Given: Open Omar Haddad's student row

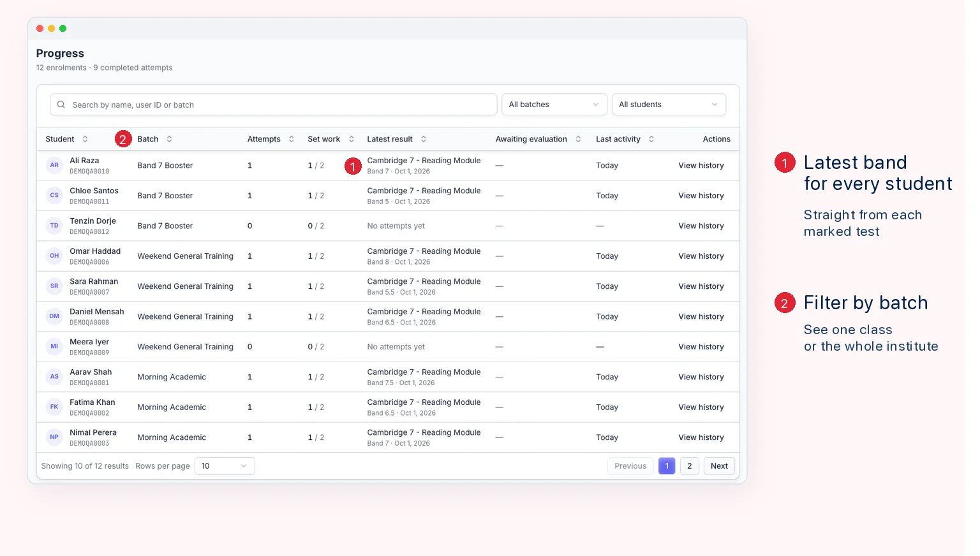Looking at the screenshot, I should click(x=388, y=256).
